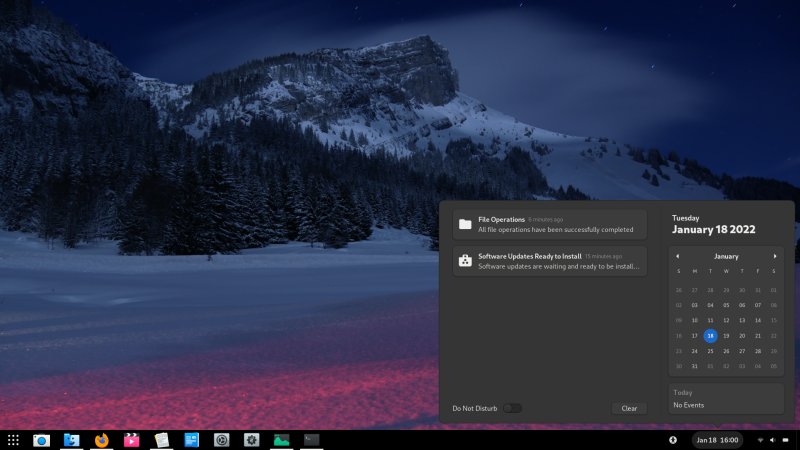Launch the Screenshot camera app from the dock
This screenshot has height=450, width=800.
click(41, 440)
